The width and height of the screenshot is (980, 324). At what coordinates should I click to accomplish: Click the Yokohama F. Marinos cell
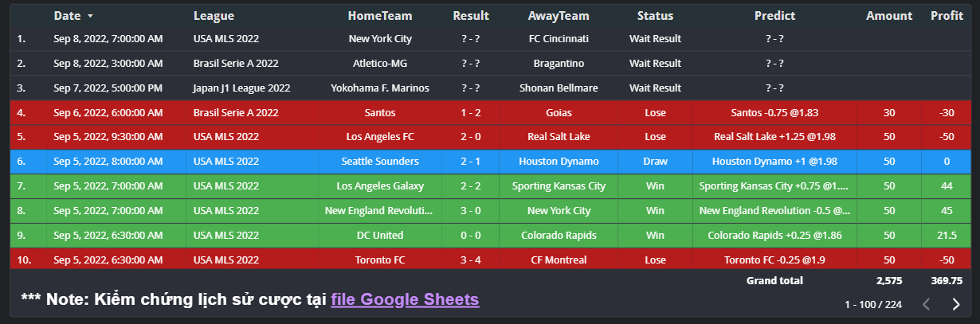(x=379, y=88)
